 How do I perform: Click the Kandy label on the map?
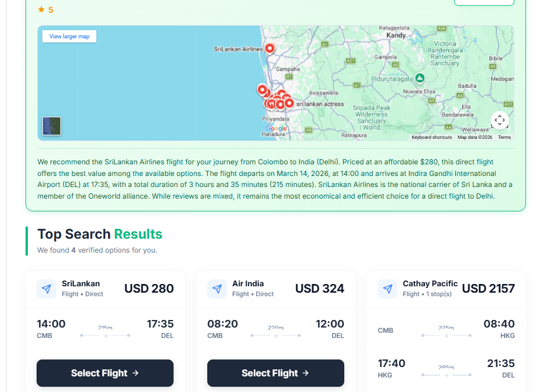coord(396,35)
